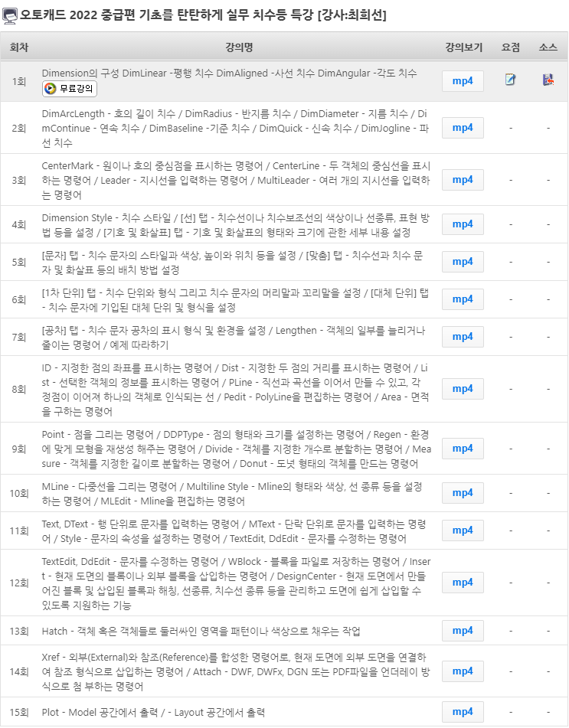Open the mp4 video for lesson 9회

tap(463, 449)
